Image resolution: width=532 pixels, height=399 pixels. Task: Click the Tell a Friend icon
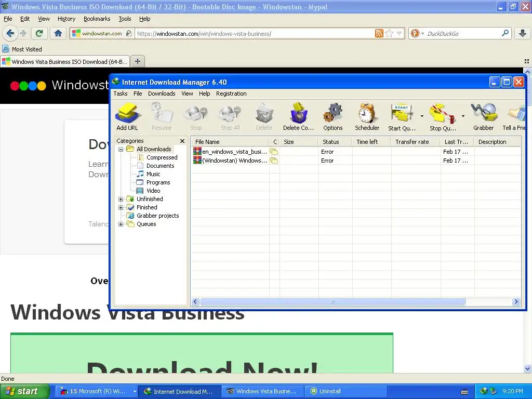(x=514, y=117)
